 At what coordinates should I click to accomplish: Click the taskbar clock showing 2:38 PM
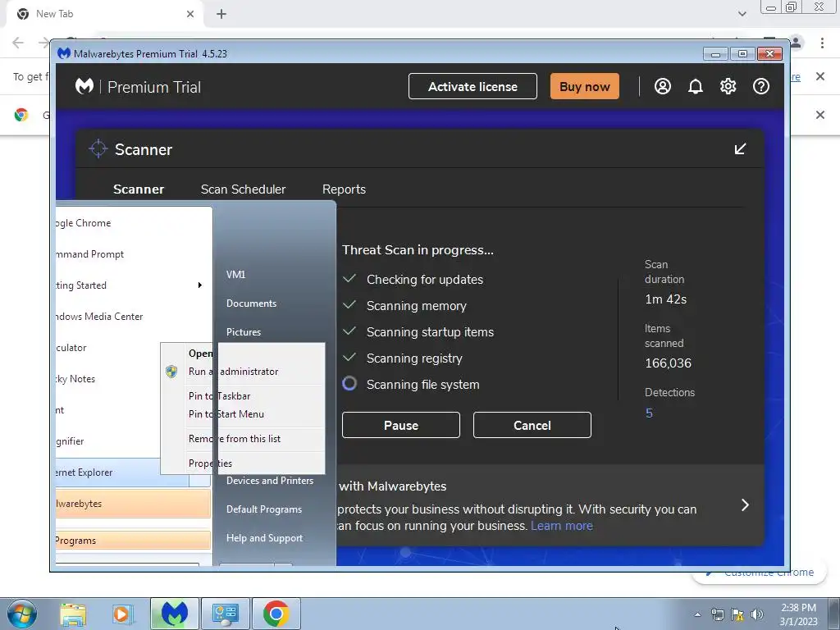798,614
